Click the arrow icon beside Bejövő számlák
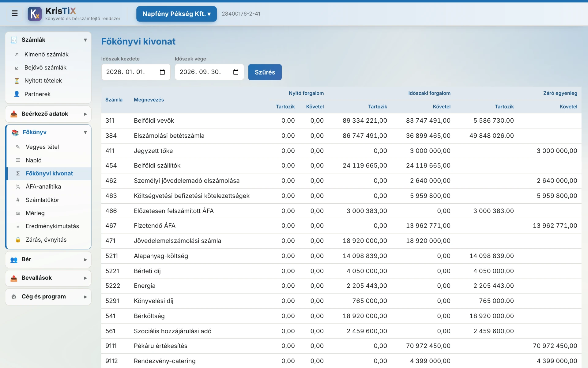 [17, 68]
